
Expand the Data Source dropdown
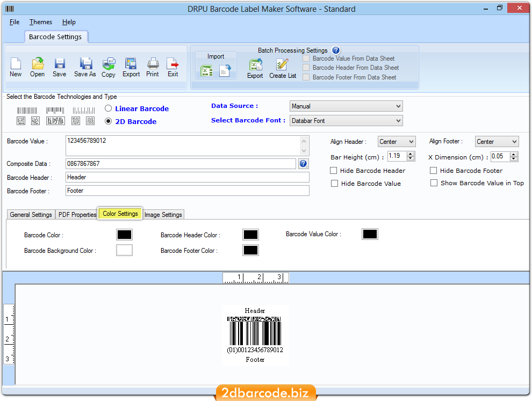point(346,106)
